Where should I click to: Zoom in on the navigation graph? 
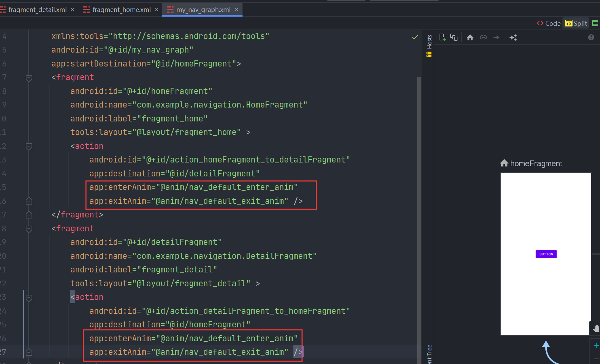pos(596,346)
